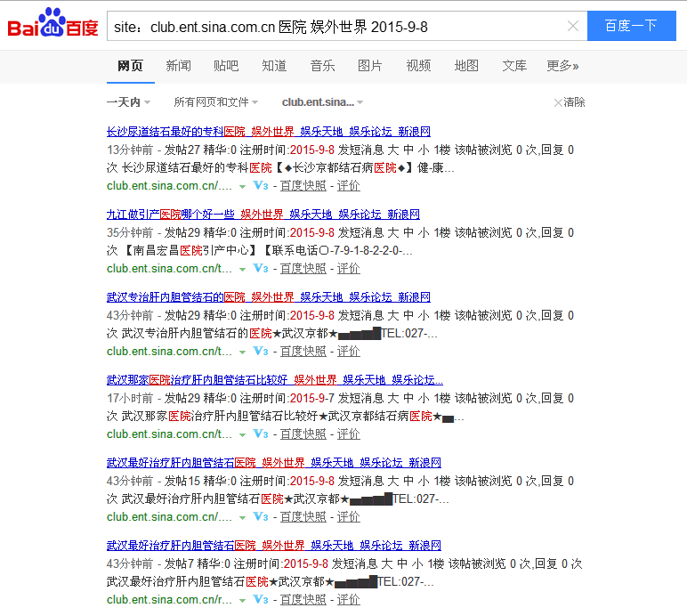Click green URL of 九江做引产 result
The width and height of the screenshot is (687, 616).
click(x=169, y=269)
